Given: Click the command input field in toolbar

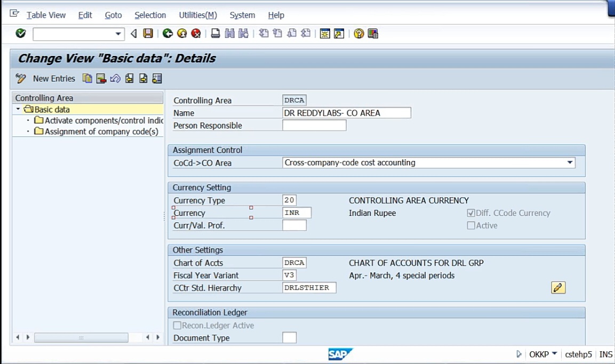Looking at the screenshot, I should click(x=78, y=34).
